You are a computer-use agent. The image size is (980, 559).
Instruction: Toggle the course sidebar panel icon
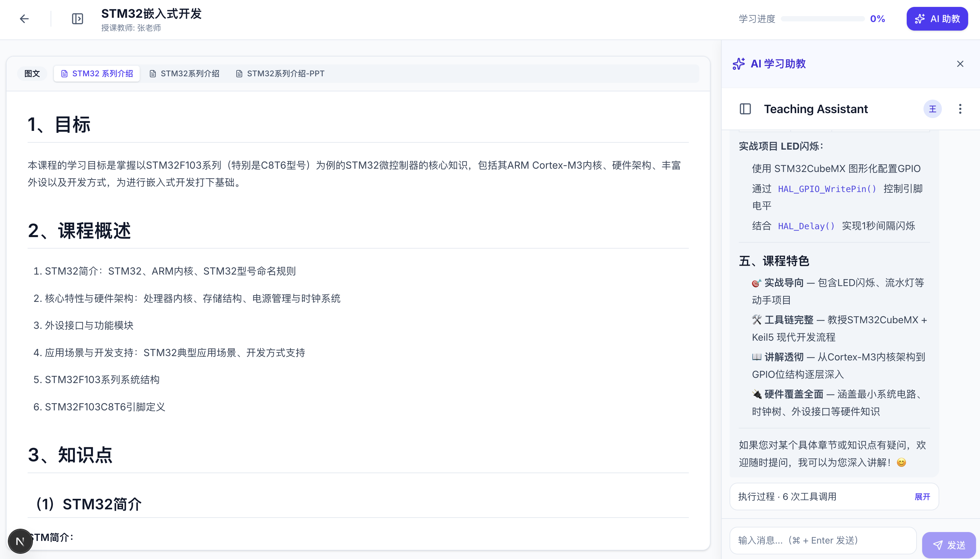pyautogui.click(x=78, y=19)
